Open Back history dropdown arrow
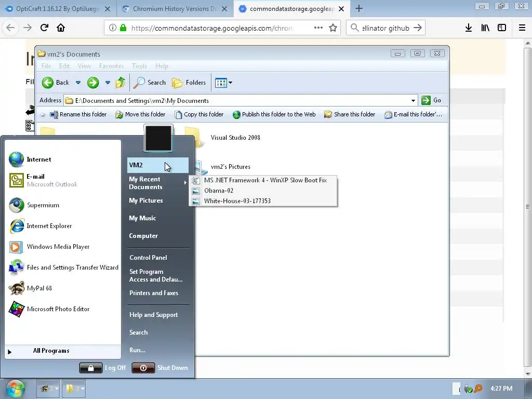 (78, 83)
